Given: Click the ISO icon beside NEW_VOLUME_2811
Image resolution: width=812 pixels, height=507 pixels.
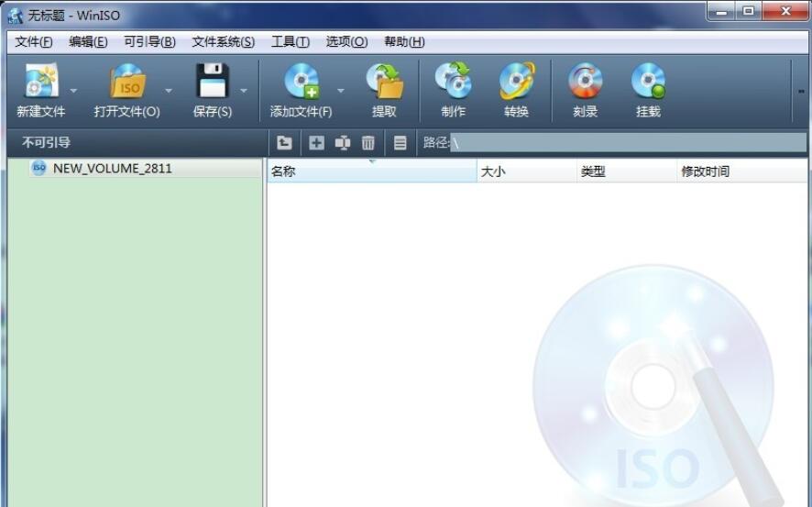Looking at the screenshot, I should pyautogui.click(x=38, y=168).
